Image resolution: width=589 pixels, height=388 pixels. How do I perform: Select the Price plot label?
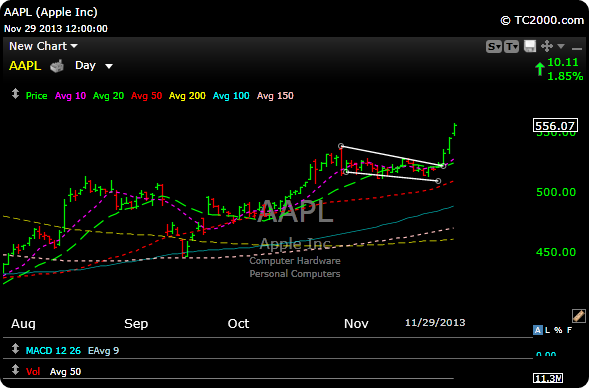pos(36,96)
